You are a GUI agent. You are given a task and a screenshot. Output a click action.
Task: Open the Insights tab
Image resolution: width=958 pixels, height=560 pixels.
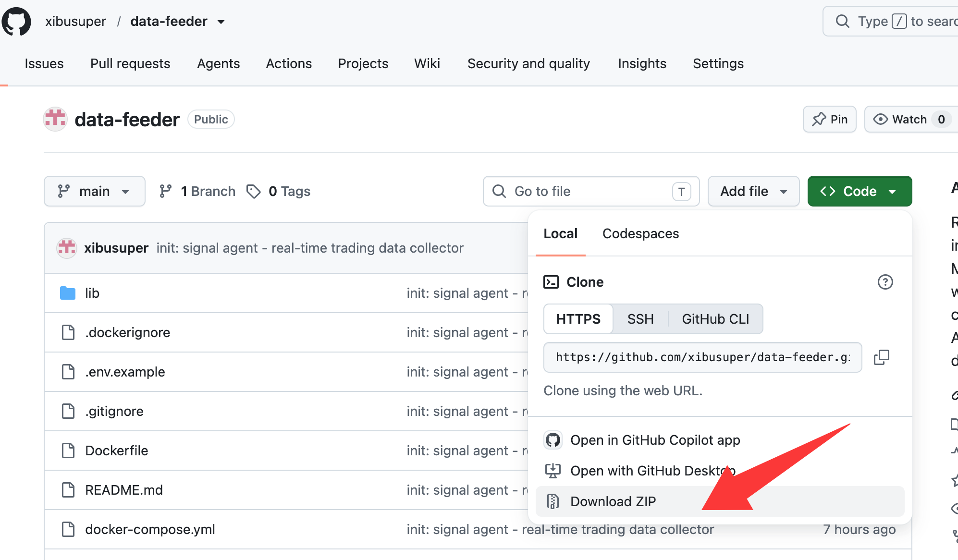(x=642, y=63)
